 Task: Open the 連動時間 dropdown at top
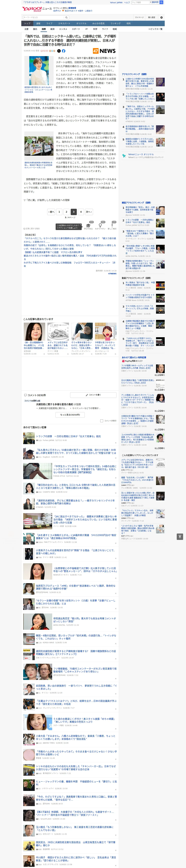(155, 2)
